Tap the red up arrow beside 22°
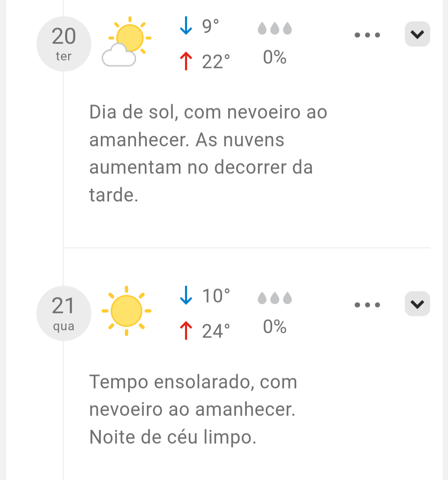 [x=186, y=61]
